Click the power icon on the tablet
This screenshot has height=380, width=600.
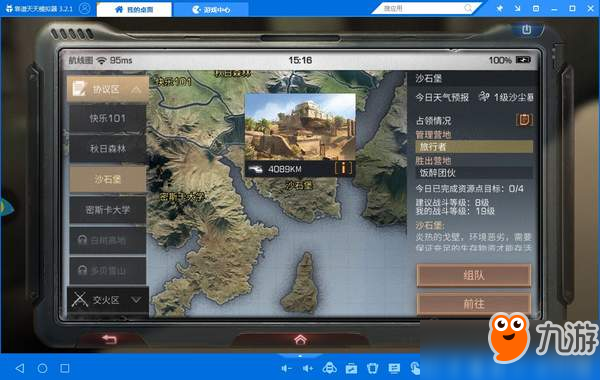(x=527, y=29)
